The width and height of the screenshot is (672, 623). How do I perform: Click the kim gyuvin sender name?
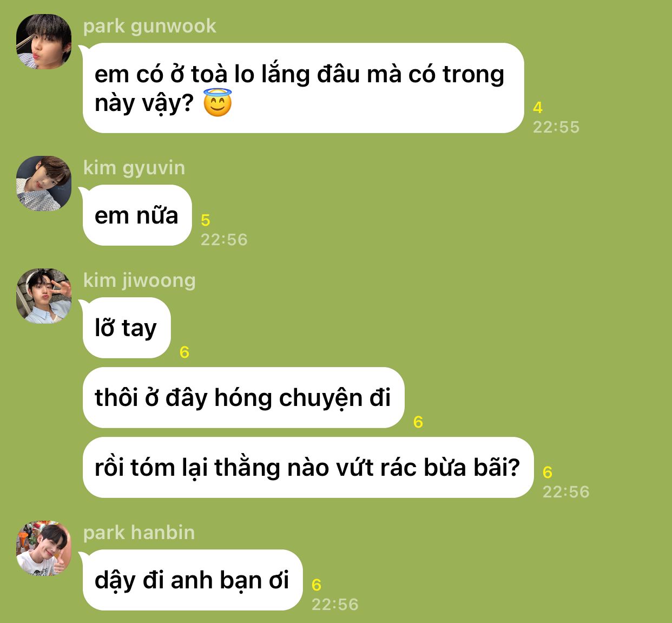pyautogui.click(x=134, y=168)
